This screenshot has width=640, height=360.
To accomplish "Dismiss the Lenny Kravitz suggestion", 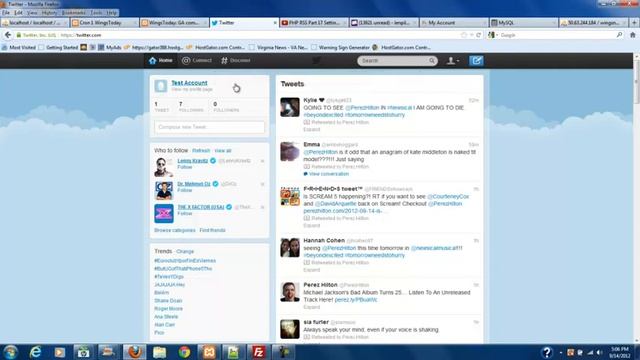I will tap(262, 161).
